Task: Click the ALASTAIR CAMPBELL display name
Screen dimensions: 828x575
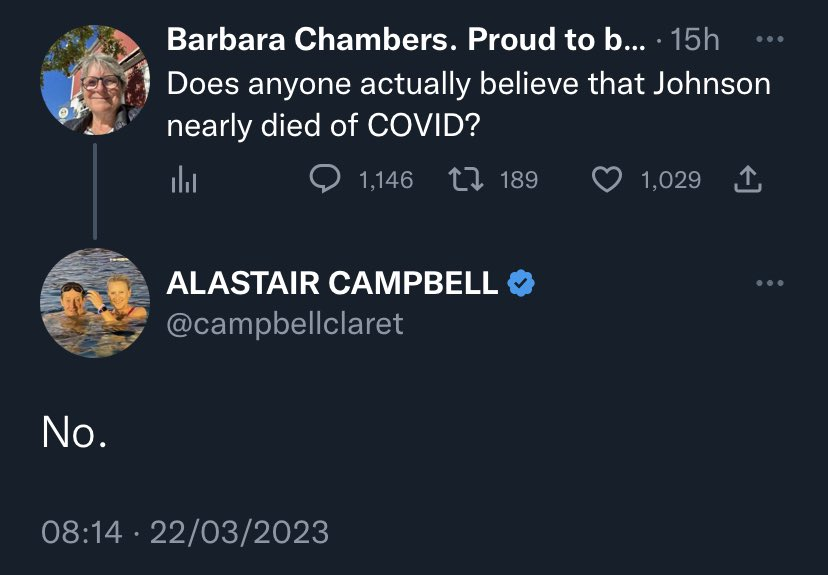Action: point(332,283)
